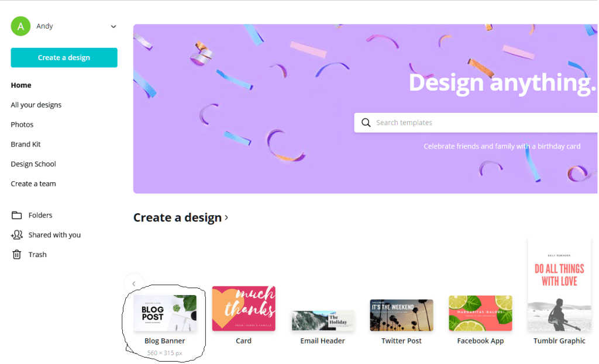The image size is (599, 364).
Task: Open the Shared with you people icon
Action: (17, 235)
